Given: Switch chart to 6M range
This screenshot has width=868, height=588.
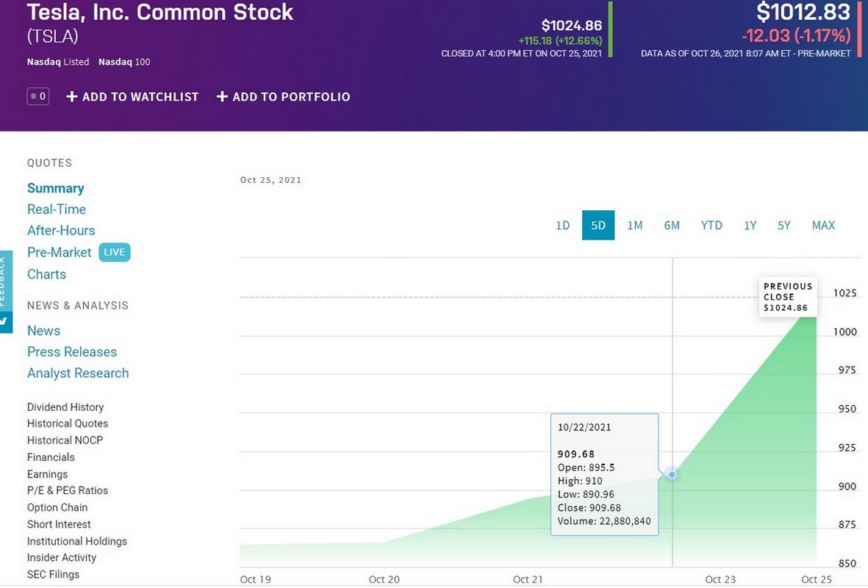Looking at the screenshot, I should pos(672,226).
